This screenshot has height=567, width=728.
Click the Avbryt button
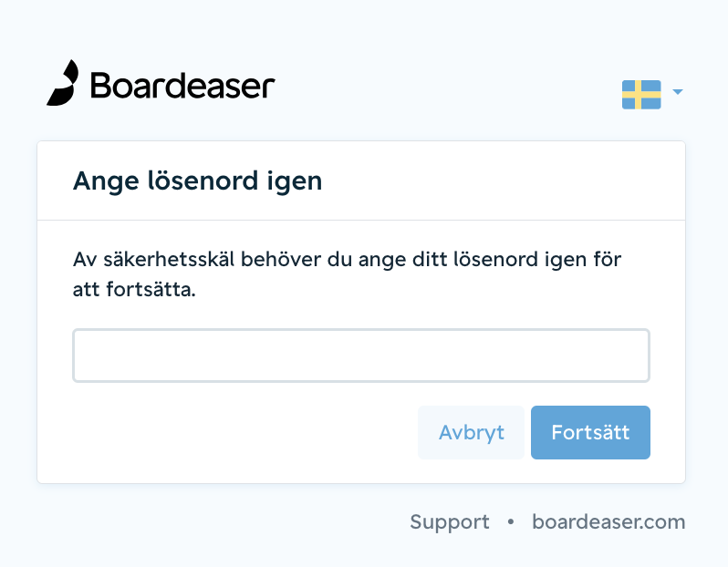[471, 432]
